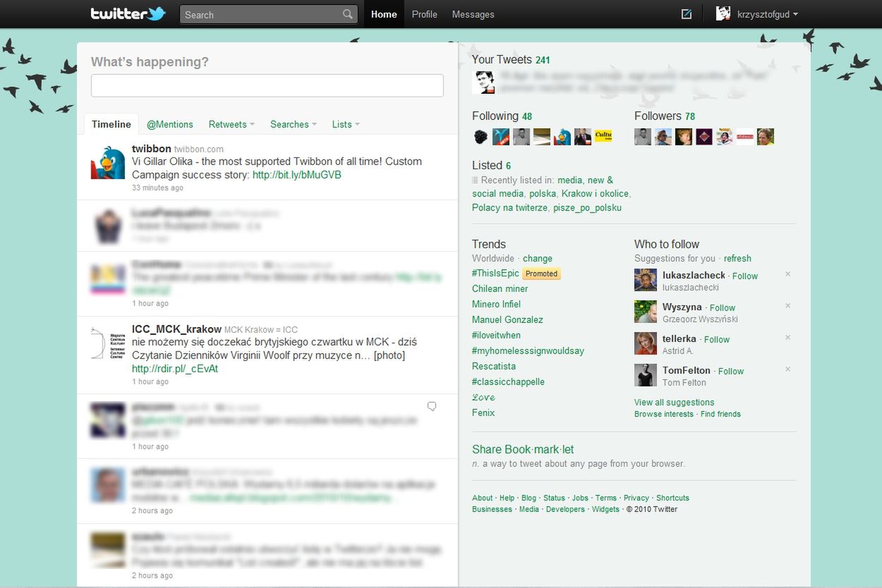
Task: Click the twibbon bird avatar
Action: click(x=108, y=161)
